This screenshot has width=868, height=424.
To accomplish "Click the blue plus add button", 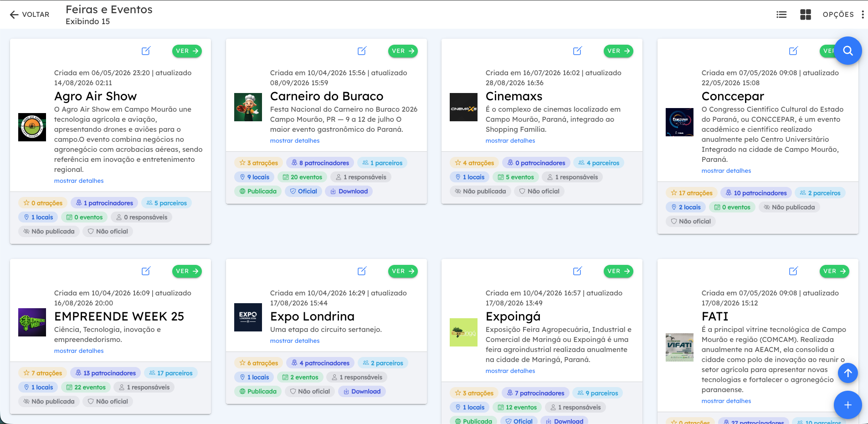I will (x=847, y=405).
